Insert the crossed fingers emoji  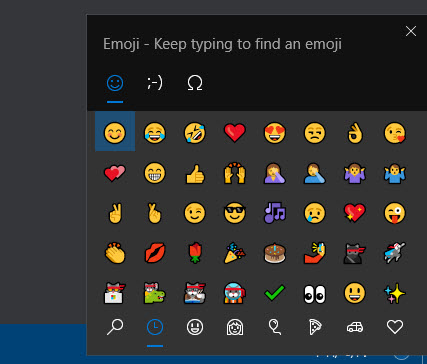click(155, 213)
